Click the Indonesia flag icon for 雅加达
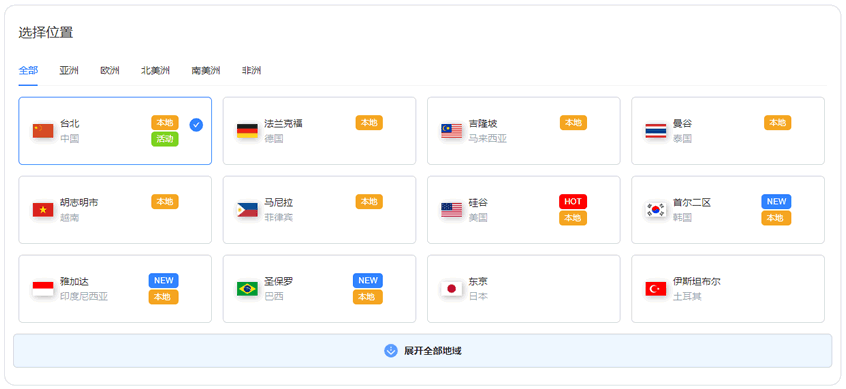This screenshot has width=846, height=389. click(x=43, y=289)
